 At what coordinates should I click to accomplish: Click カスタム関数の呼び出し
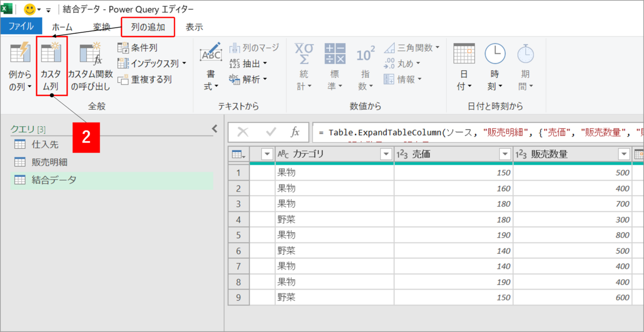tap(90, 66)
